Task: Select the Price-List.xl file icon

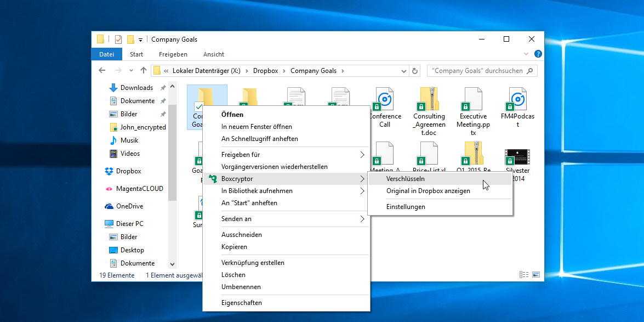Action: click(429, 153)
